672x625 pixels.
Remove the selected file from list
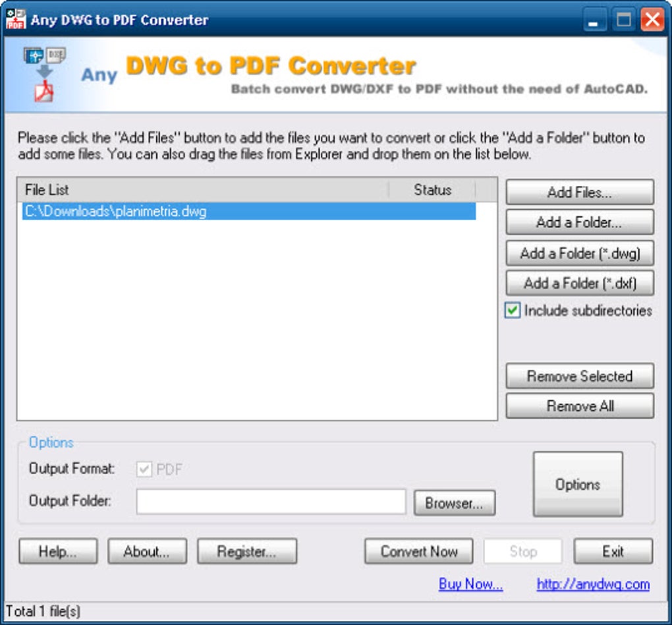point(580,376)
